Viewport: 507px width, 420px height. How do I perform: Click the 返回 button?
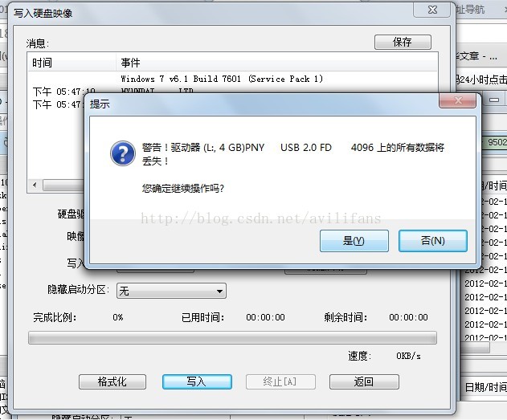[x=364, y=382]
